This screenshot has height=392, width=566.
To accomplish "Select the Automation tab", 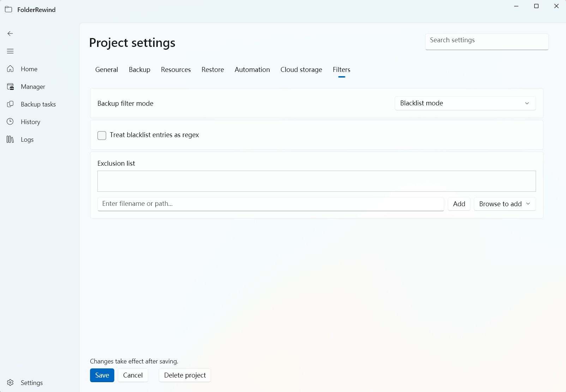I will click(x=252, y=69).
